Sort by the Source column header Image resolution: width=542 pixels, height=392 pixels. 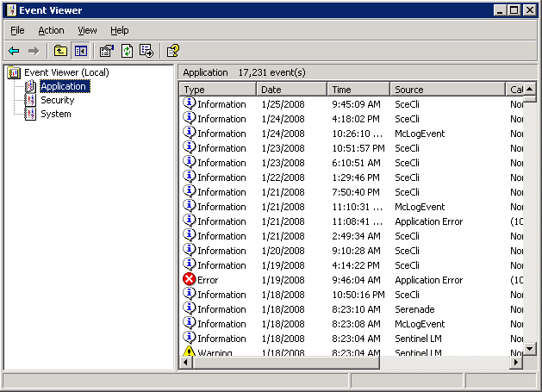[447, 90]
